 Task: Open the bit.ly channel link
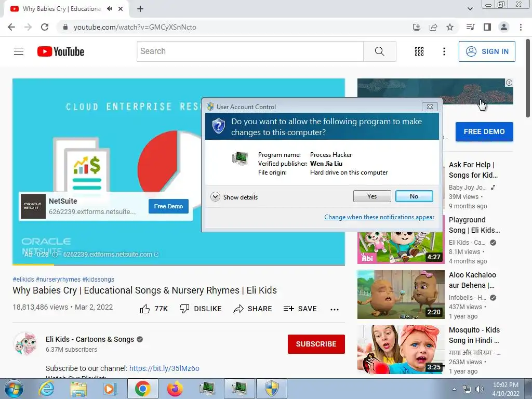click(x=164, y=368)
